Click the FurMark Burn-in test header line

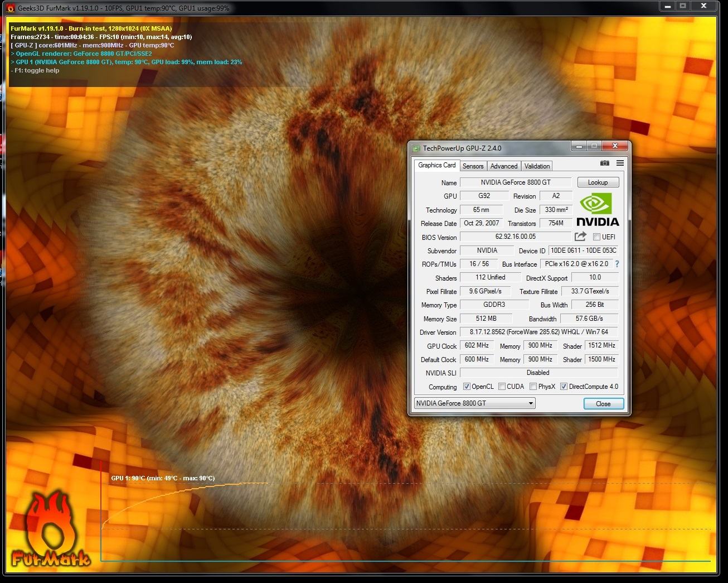pyautogui.click(x=91, y=28)
